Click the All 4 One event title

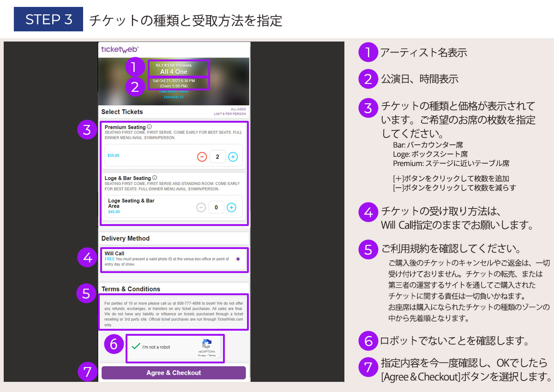tap(174, 72)
